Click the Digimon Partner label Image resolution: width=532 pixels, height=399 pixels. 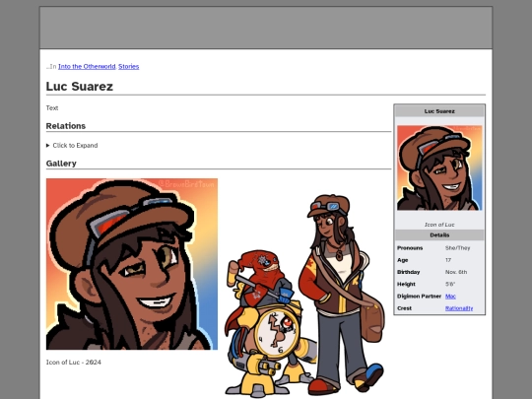point(419,297)
